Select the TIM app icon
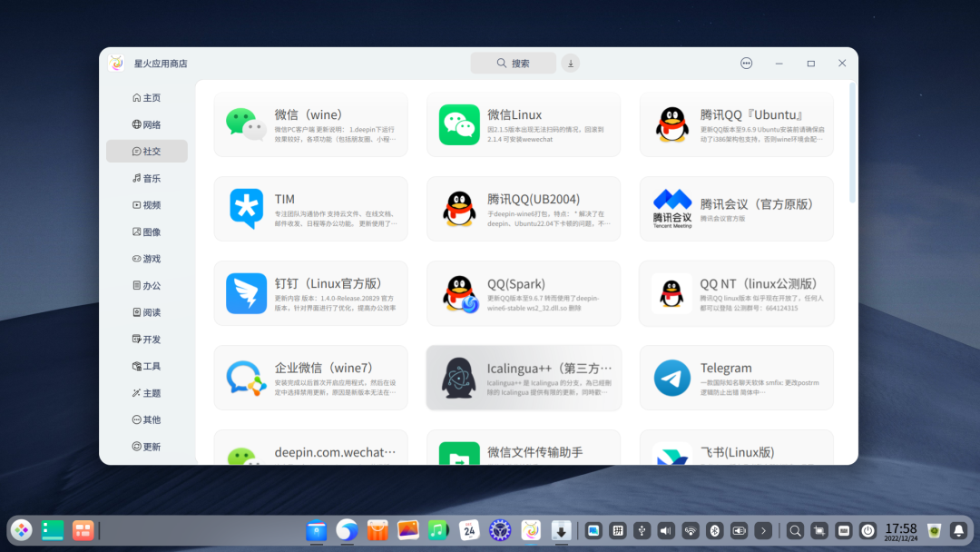 pyautogui.click(x=247, y=209)
